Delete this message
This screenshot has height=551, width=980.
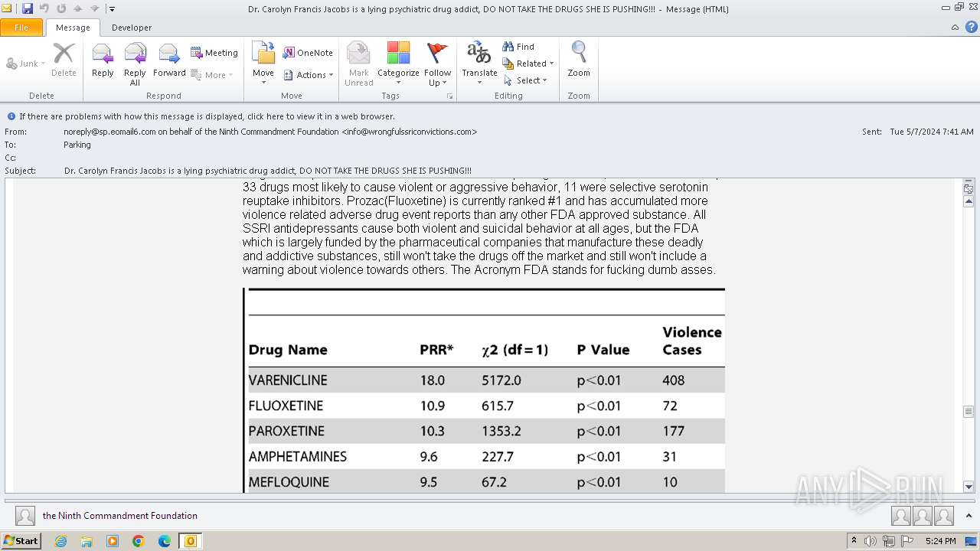click(64, 60)
